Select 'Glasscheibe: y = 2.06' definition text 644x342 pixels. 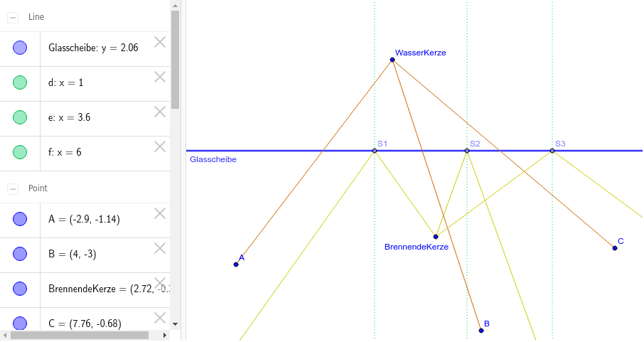[93, 48]
